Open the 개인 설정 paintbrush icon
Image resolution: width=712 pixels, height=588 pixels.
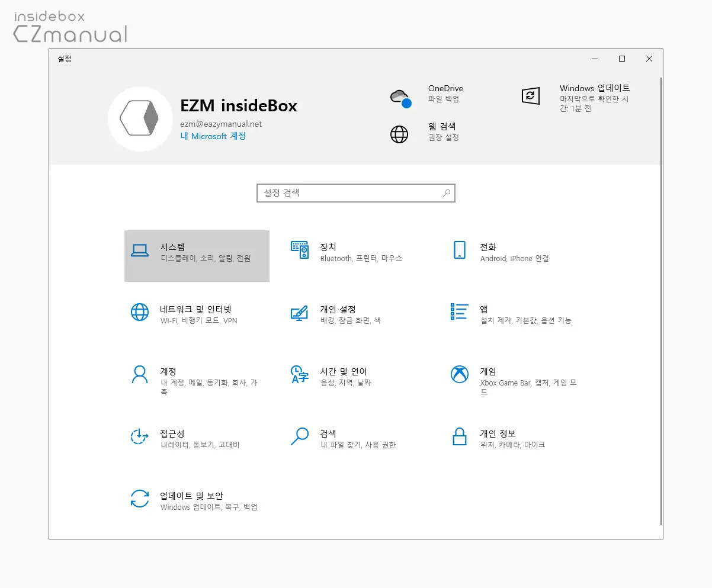point(300,313)
